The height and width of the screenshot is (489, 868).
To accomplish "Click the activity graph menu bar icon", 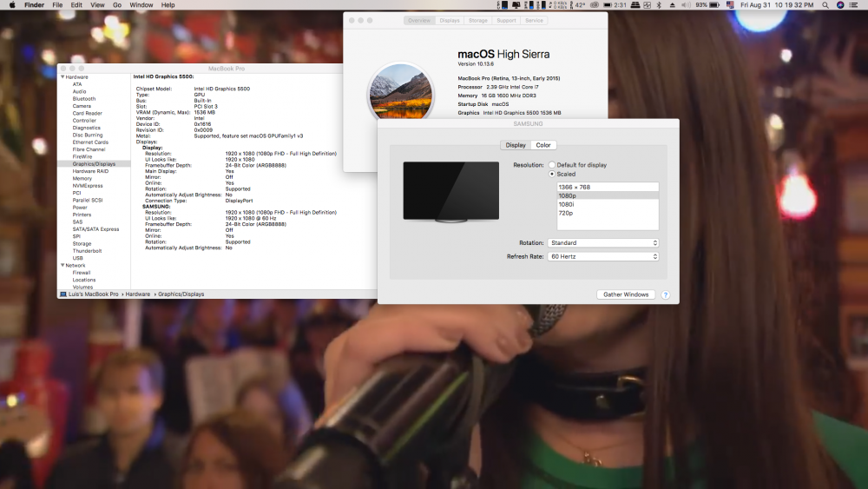I will 648,5.
